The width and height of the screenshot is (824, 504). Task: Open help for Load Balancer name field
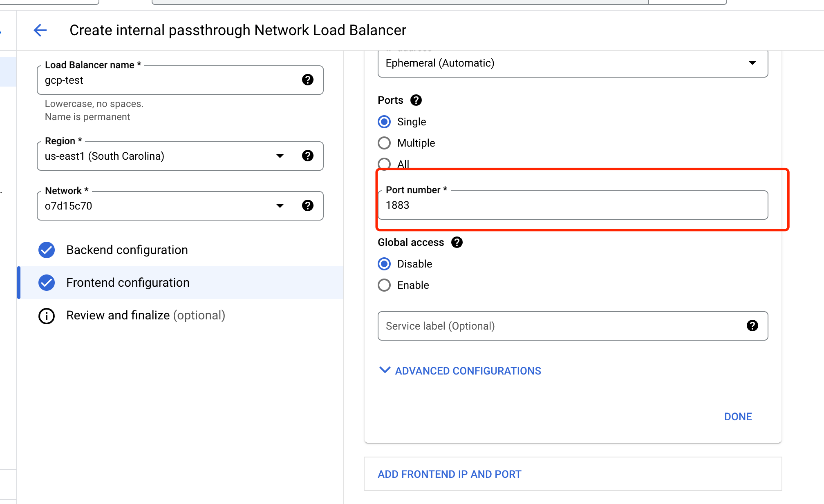click(308, 80)
